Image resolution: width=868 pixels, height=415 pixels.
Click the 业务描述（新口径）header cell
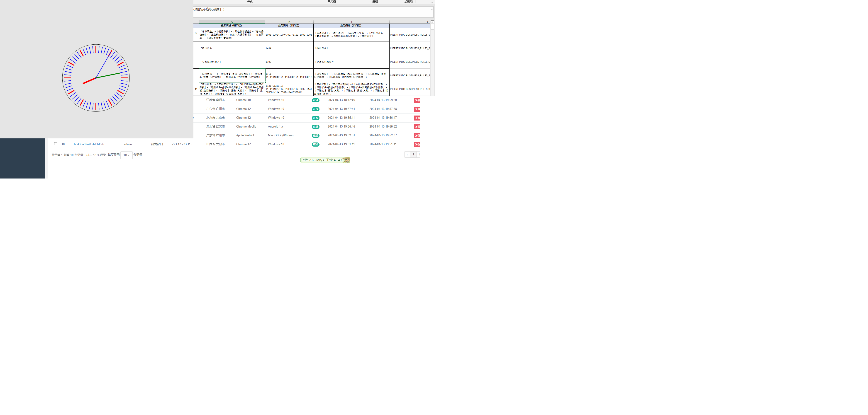pos(232,26)
